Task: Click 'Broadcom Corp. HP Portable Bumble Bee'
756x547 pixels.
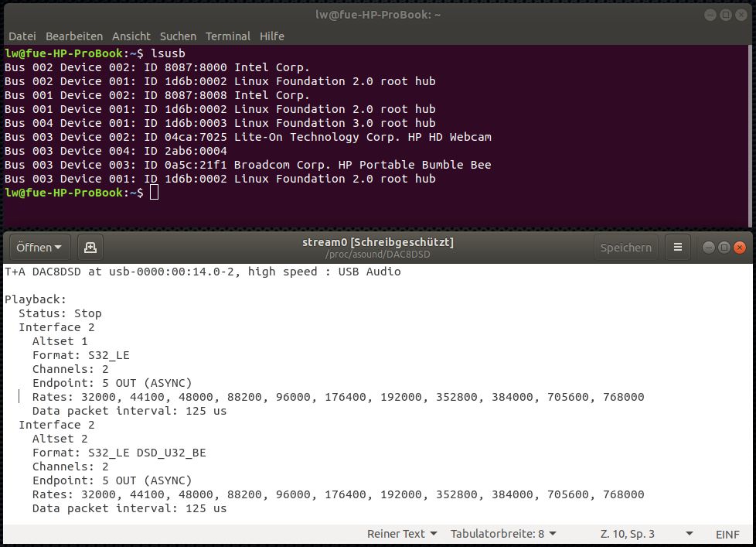Action: tap(363, 165)
